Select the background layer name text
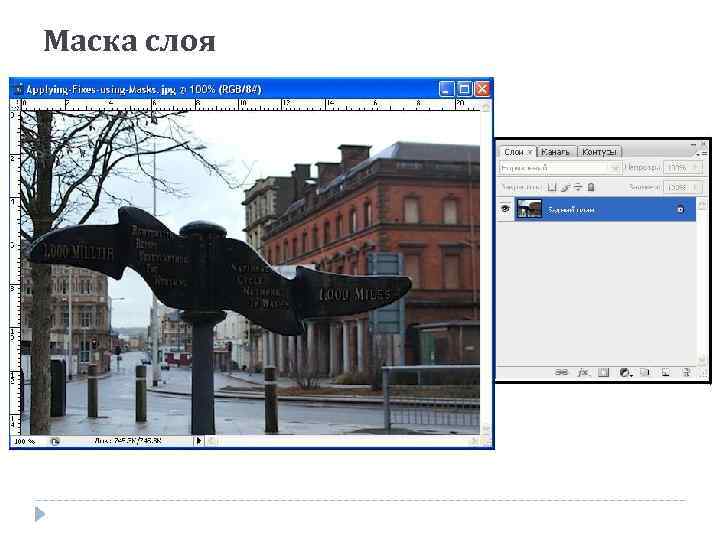This screenshot has width=720, height=540. 571,210
